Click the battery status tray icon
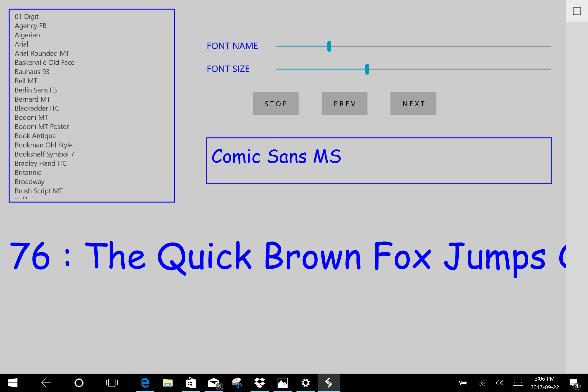Image resolution: width=588 pixels, height=392 pixels. 463,383
